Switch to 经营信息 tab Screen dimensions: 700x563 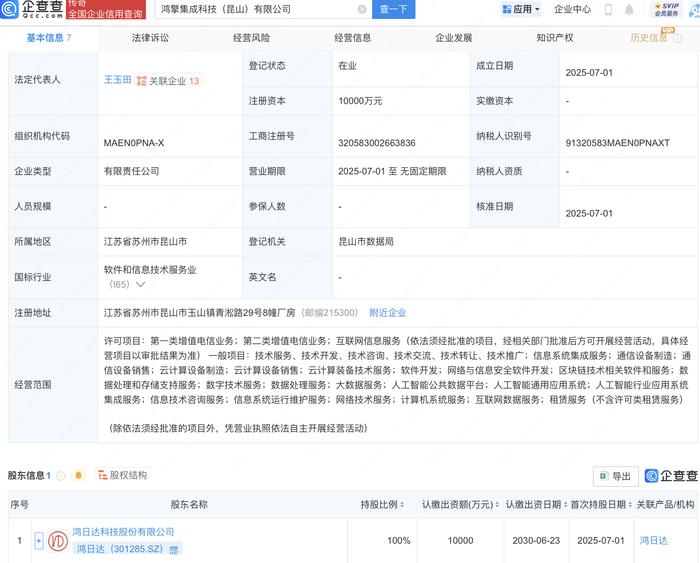tap(353, 38)
